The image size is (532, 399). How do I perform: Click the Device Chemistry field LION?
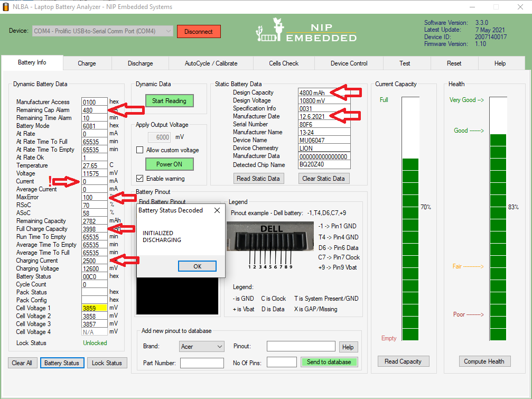pos(324,149)
